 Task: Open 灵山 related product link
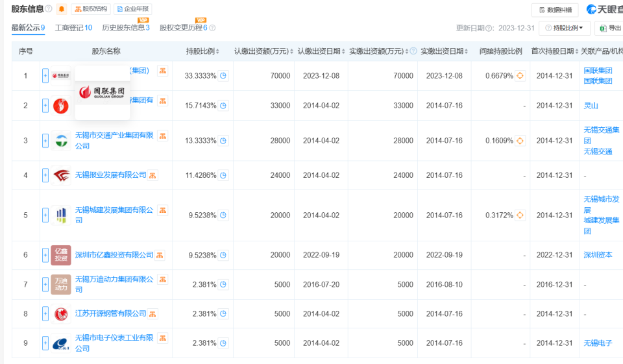(x=591, y=106)
